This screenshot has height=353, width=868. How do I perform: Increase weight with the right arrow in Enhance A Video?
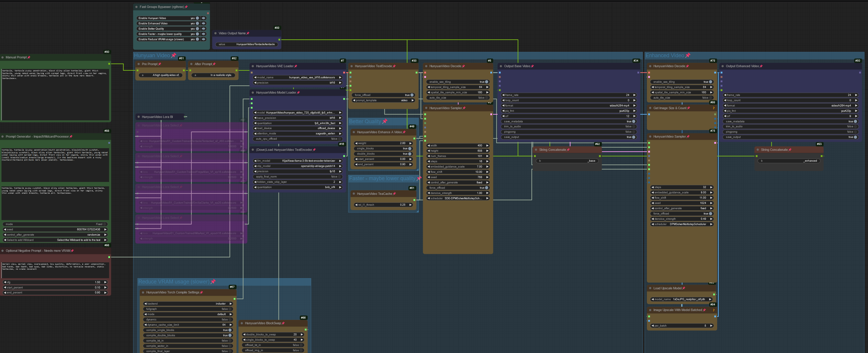coord(411,143)
